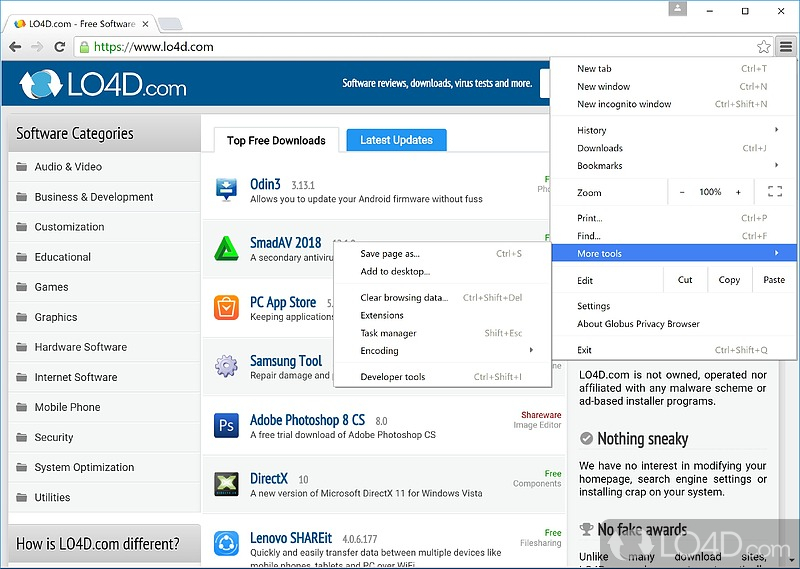Increase zoom with the plus button
Image resolution: width=800 pixels, height=569 pixels.
(x=738, y=192)
